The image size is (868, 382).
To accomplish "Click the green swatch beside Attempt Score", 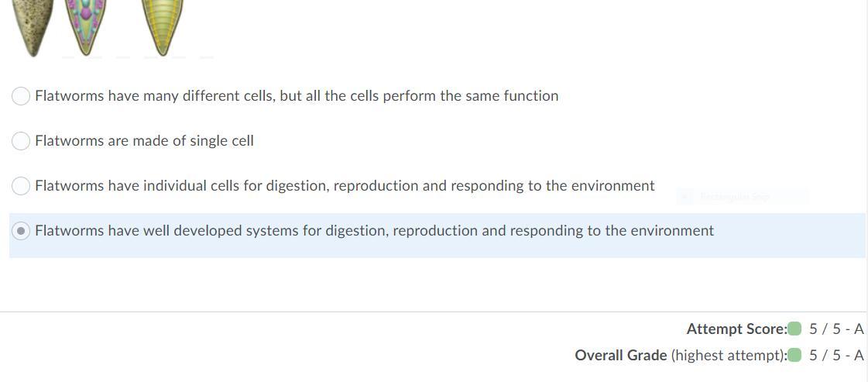I will (x=794, y=329).
